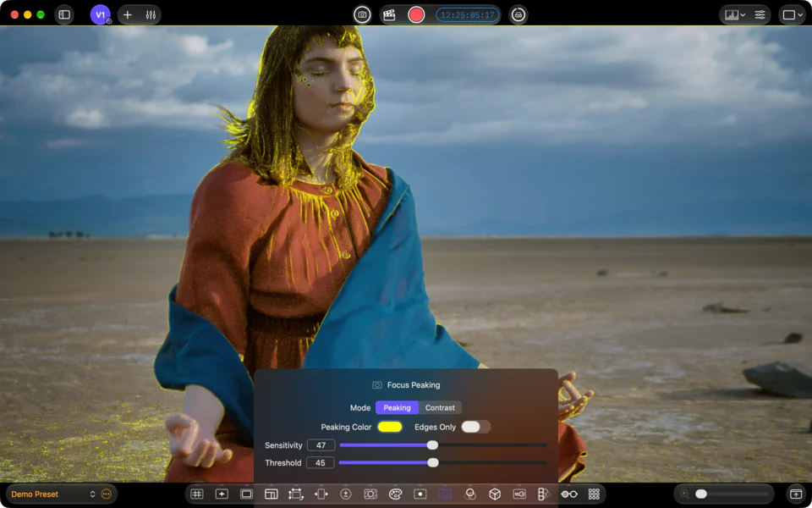Open the adjustment settings sliders icon
The image size is (812, 508).
tap(760, 15)
